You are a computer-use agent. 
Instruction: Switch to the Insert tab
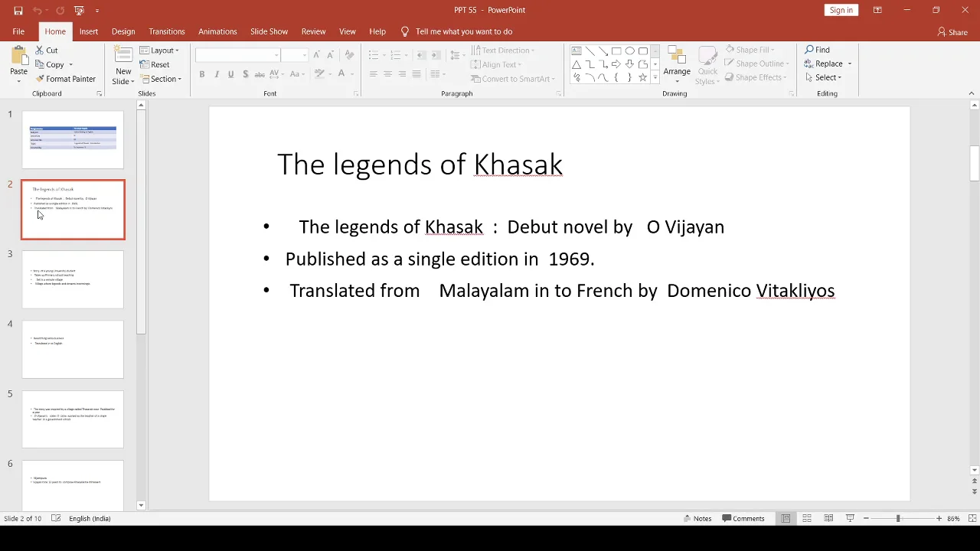click(89, 31)
